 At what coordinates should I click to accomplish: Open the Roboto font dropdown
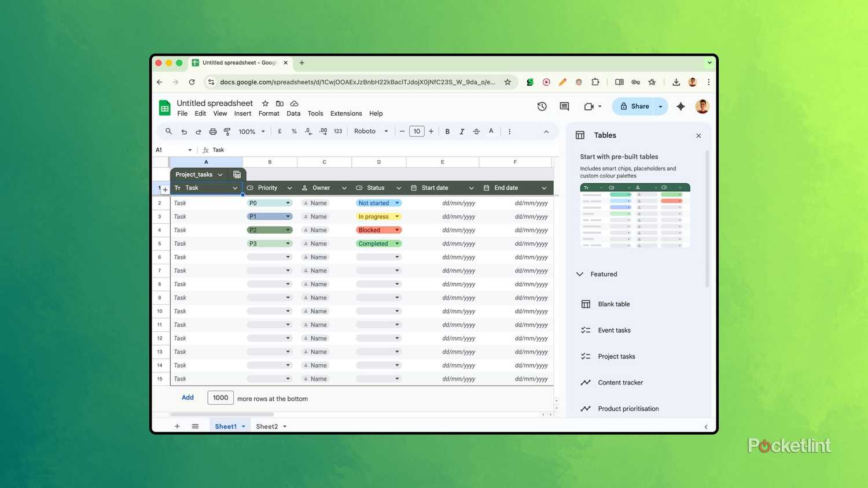click(x=371, y=131)
